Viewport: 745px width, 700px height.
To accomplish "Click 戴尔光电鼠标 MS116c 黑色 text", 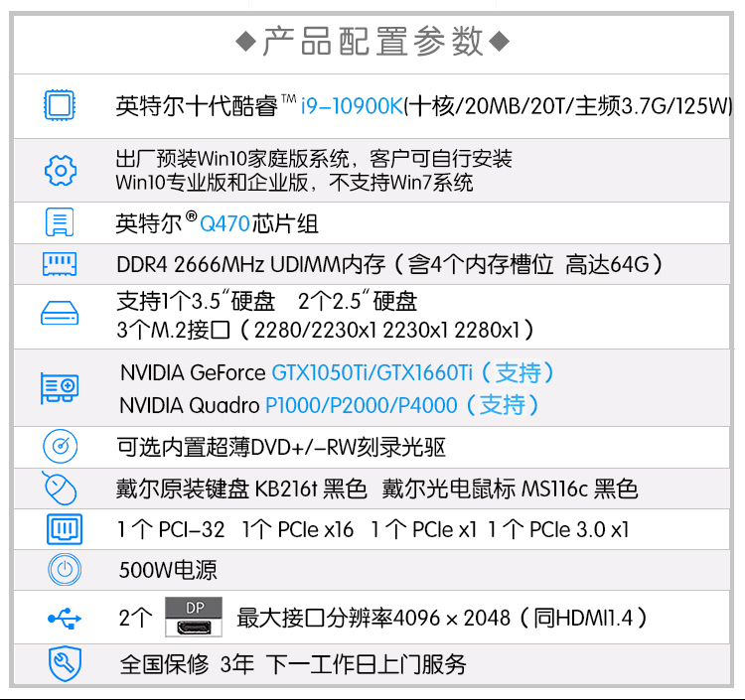I will [510, 489].
